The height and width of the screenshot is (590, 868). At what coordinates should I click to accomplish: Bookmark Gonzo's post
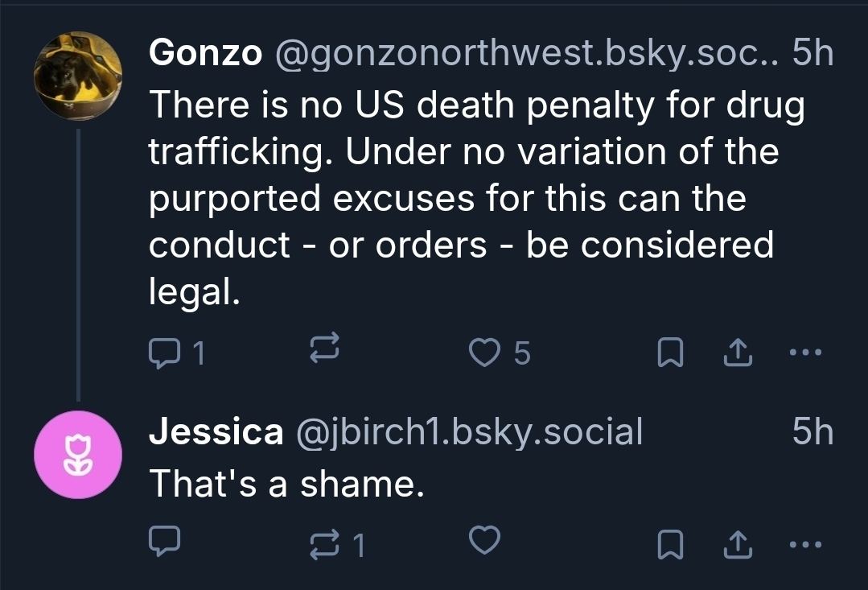(x=672, y=352)
